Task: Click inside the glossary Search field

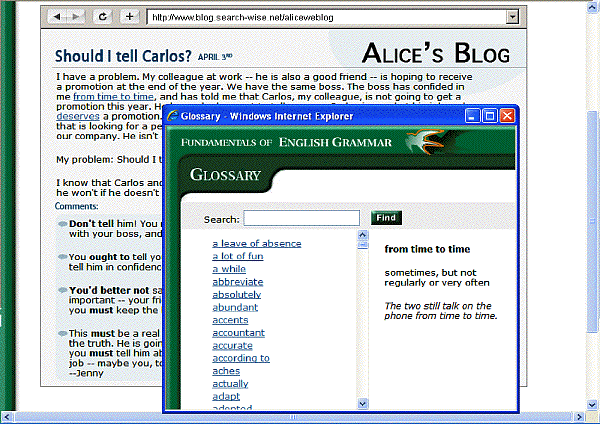Action: 301,218
